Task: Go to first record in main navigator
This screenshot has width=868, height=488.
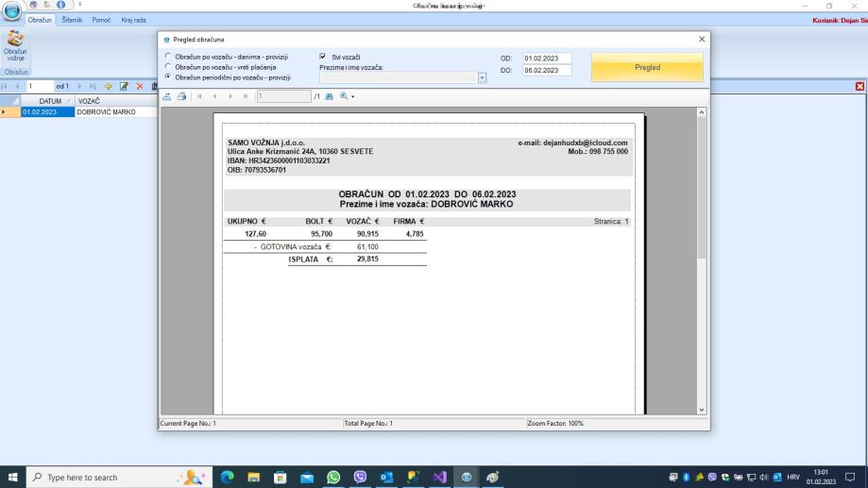Action: tap(5, 86)
